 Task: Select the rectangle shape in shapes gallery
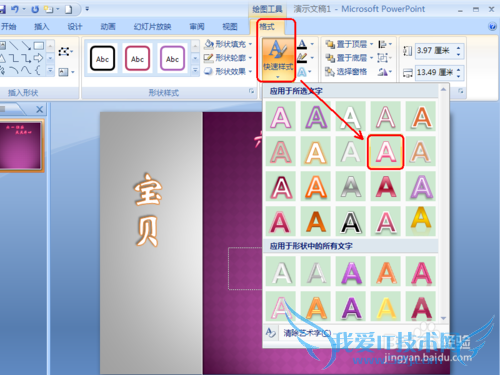(38, 46)
